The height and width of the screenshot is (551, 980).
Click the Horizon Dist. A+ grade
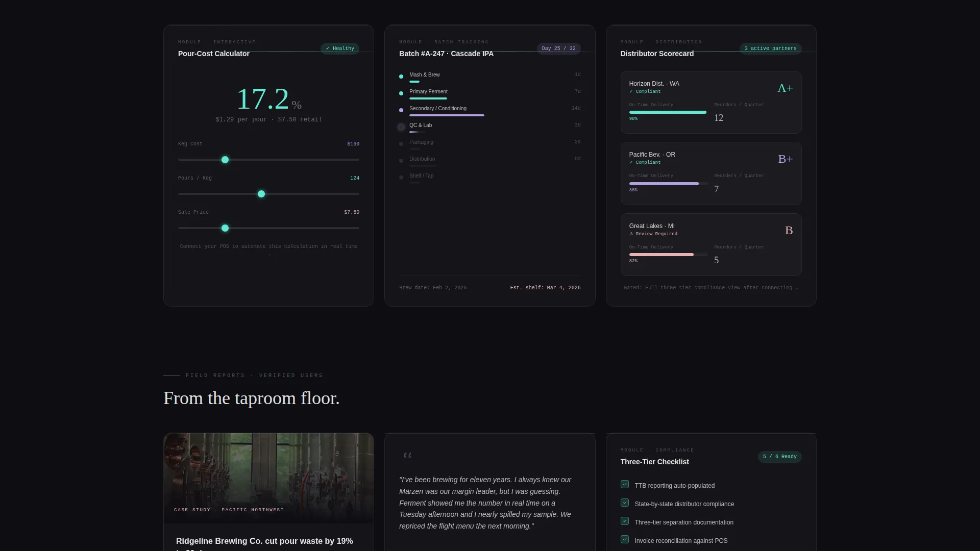click(785, 88)
